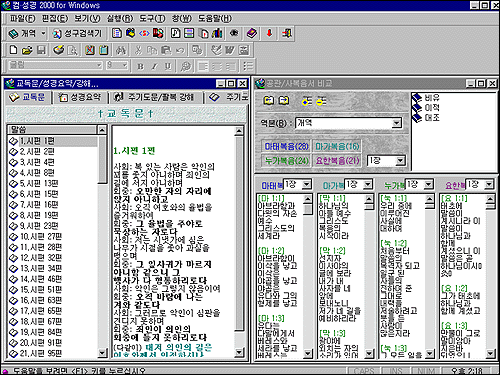Open the 마가 column chapter dropdown
This screenshot has height=375, width=500.
click(x=368, y=184)
